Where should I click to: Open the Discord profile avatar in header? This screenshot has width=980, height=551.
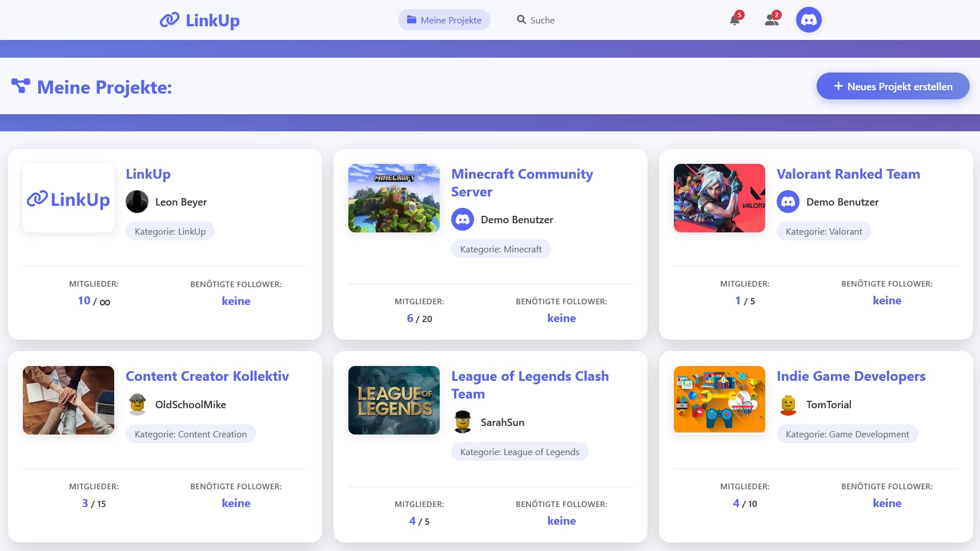(x=809, y=20)
